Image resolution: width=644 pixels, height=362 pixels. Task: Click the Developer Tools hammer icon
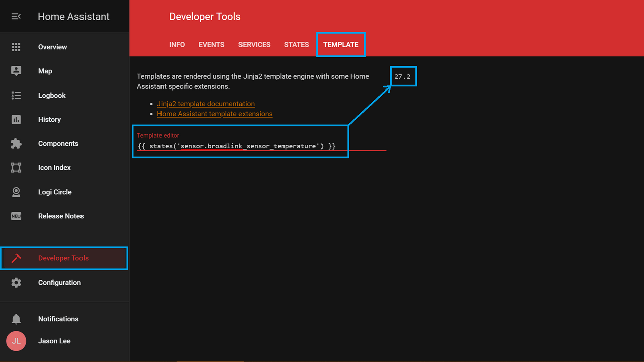coord(16,258)
